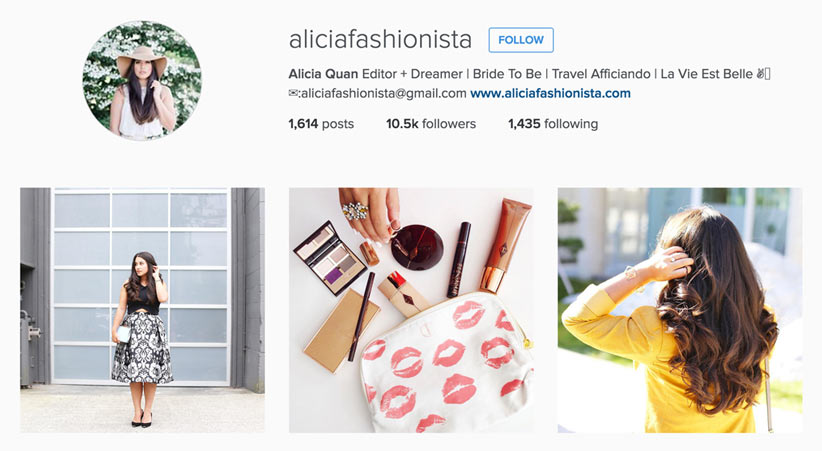Click the victory hand emoji in bio
The width and height of the screenshot is (822, 451).
tap(760, 74)
